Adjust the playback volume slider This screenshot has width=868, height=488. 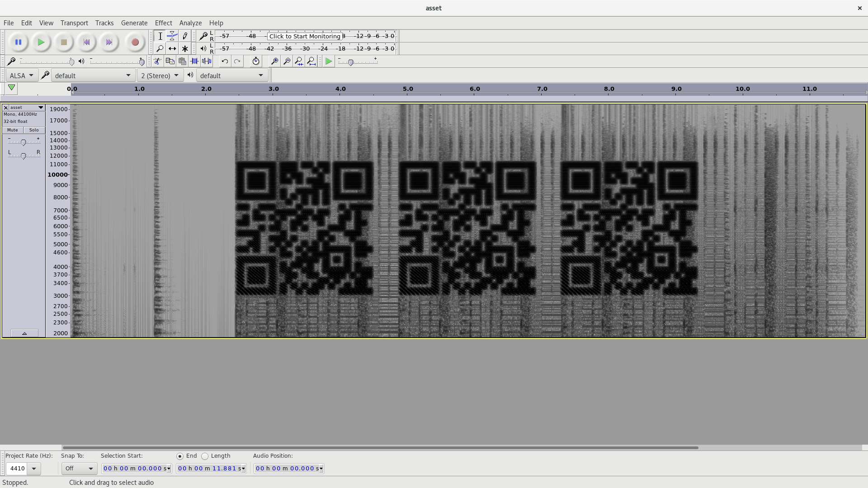117,61
